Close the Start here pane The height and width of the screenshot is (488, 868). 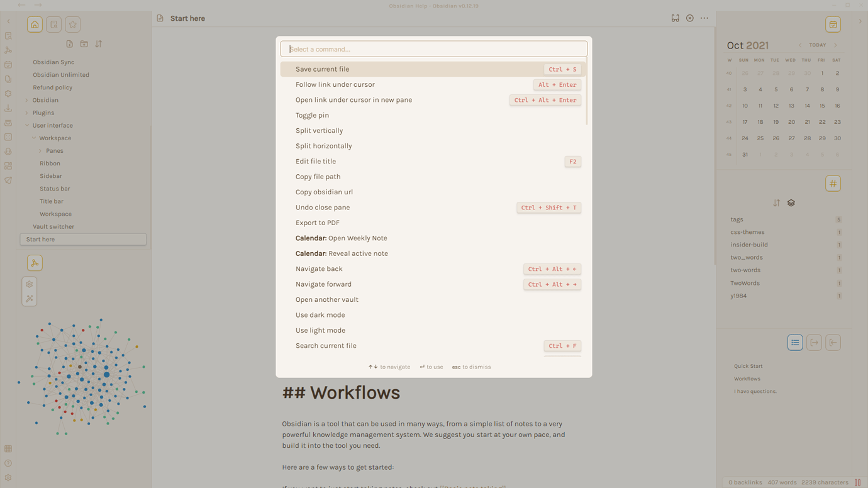690,18
